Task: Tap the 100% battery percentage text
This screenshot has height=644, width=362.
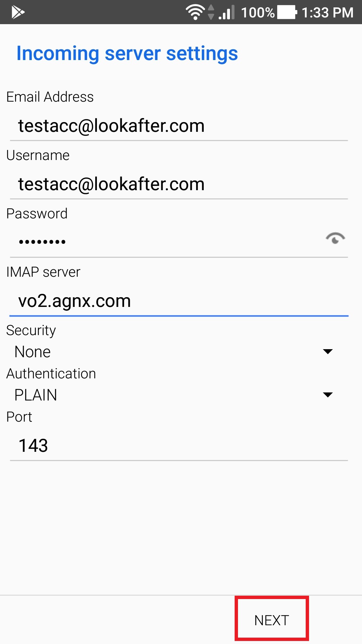Action: pyautogui.click(x=257, y=13)
